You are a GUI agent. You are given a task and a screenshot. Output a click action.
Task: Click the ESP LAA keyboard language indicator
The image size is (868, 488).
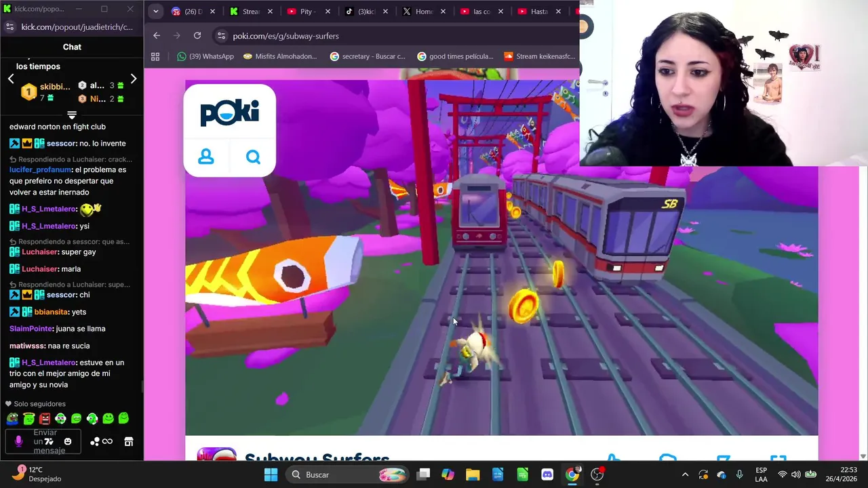[761, 474]
